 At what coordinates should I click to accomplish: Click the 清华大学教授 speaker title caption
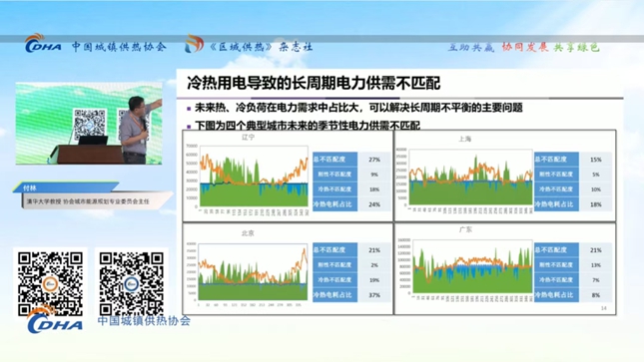tap(88, 201)
